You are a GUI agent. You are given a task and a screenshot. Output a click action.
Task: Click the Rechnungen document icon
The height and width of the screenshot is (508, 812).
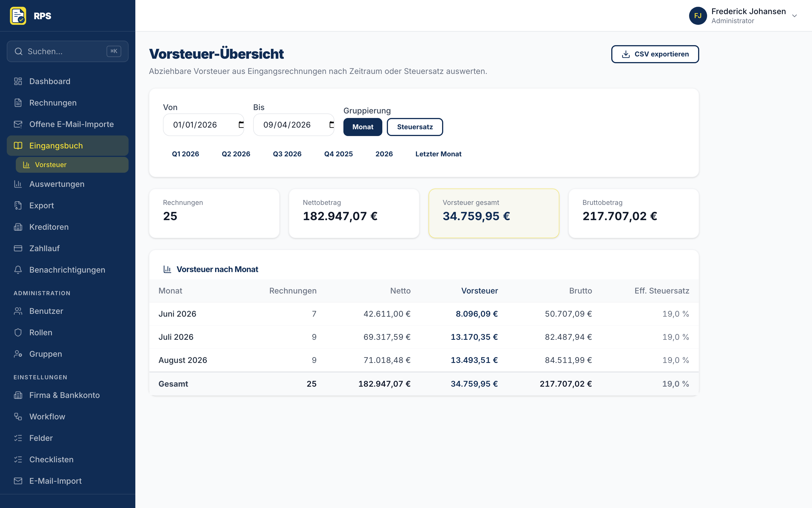click(x=18, y=103)
